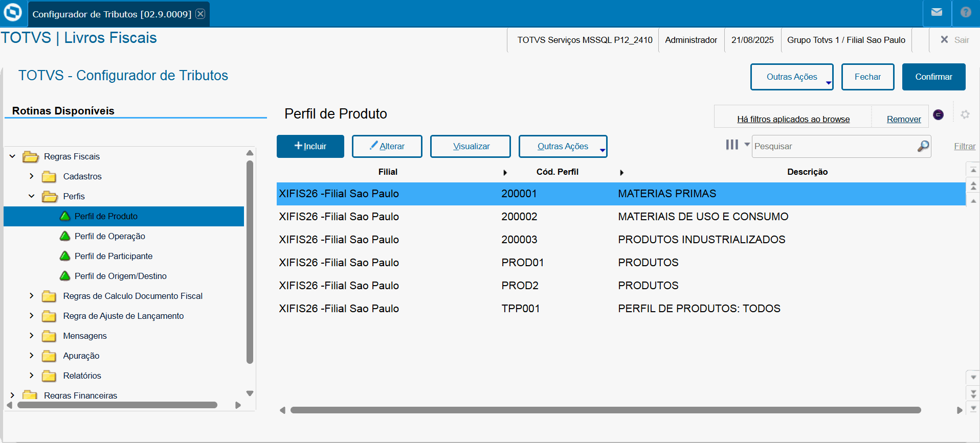The width and height of the screenshot is (980, 443).
Task: Jump to last record arrow icon
Action: click(x=973, y=408)
